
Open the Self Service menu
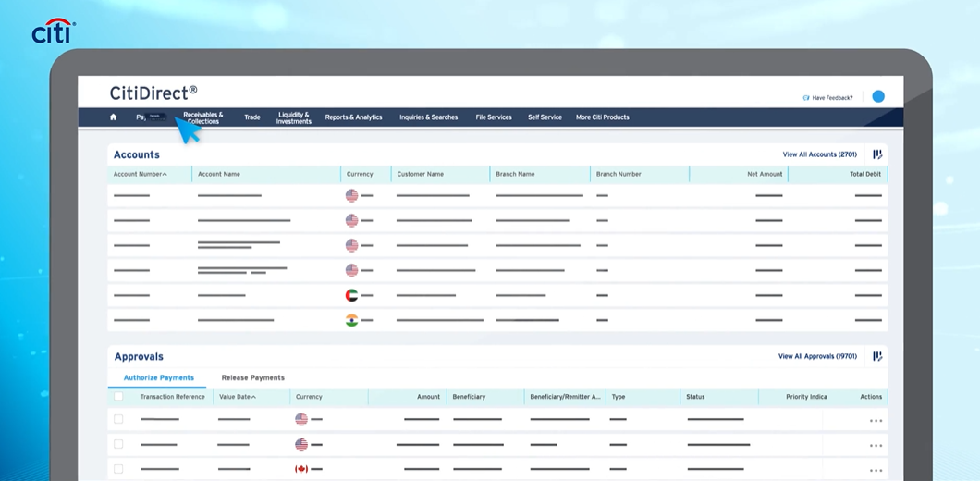(545, 117)
